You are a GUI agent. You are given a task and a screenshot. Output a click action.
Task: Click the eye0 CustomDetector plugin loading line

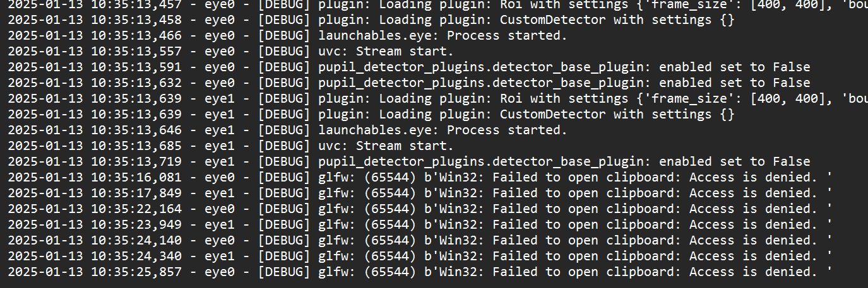point(372,20)
